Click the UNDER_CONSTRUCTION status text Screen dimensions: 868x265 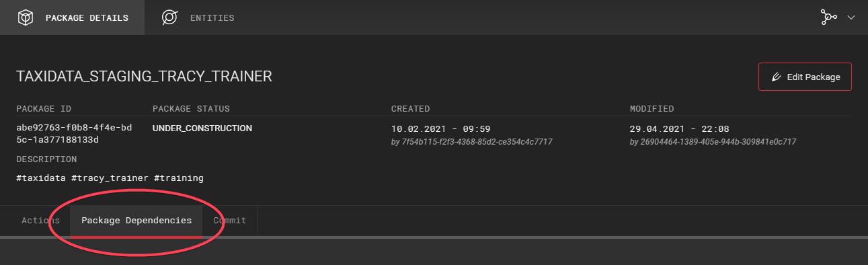pyautogui.click(x=202, y=128)
